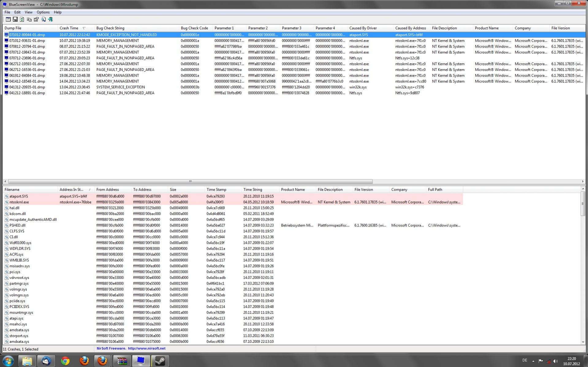Open the Help menu
The width and height of the screenshot is (588, 367).
pyautogui.click(x=58, y=12)
